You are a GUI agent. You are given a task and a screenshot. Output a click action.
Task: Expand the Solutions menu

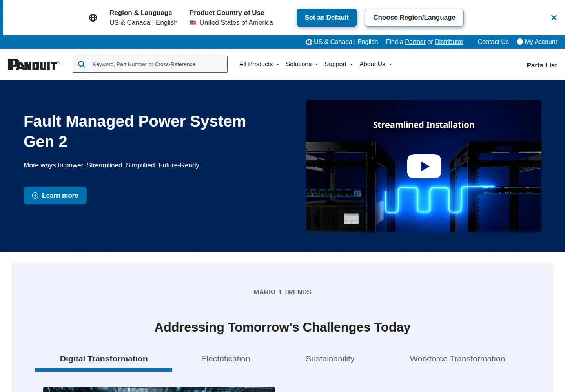point(302,64)
